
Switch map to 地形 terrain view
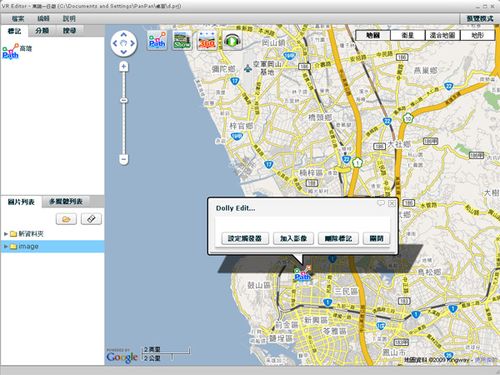[x=477, y=35]
